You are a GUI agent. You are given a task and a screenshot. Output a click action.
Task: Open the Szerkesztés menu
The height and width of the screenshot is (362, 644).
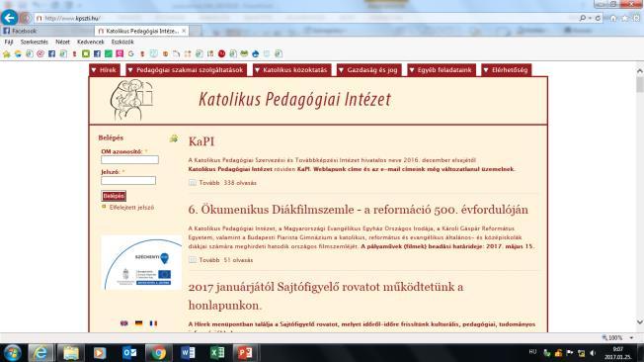coord(35,42)
